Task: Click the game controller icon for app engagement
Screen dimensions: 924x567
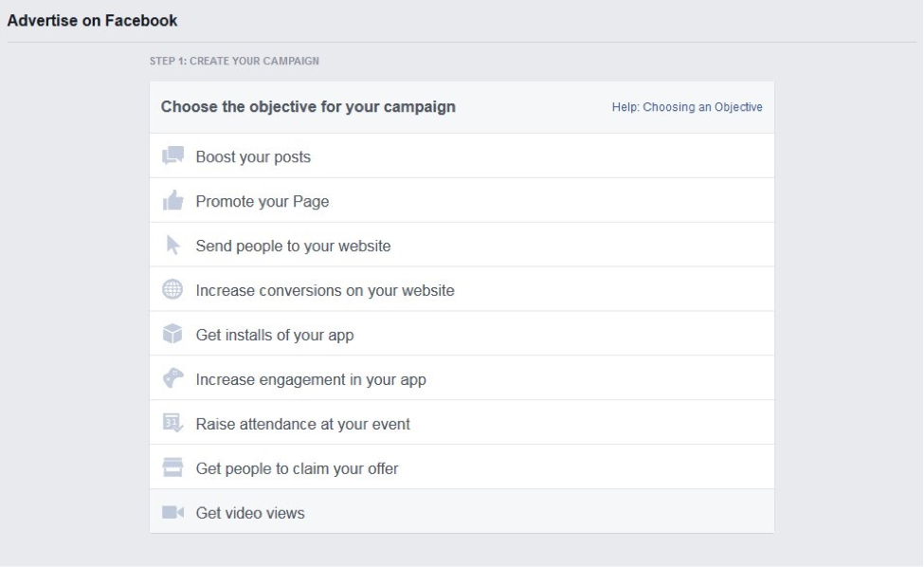Action: (172, 379)
